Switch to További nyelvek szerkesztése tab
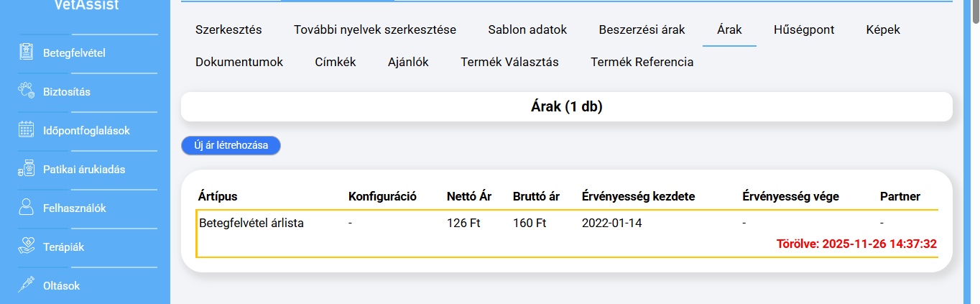Screen dimensions: 980x304 coord(375,30)
